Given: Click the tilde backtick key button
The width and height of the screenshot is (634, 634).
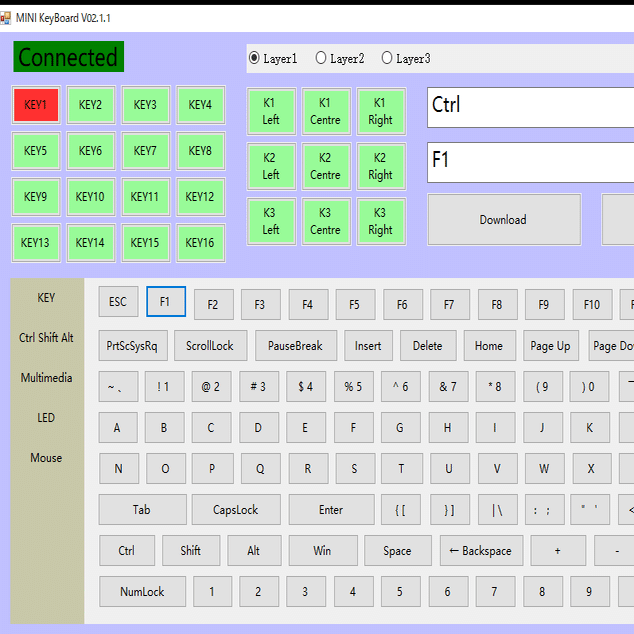Looking at the screenshot, I should tap(118, 387).
